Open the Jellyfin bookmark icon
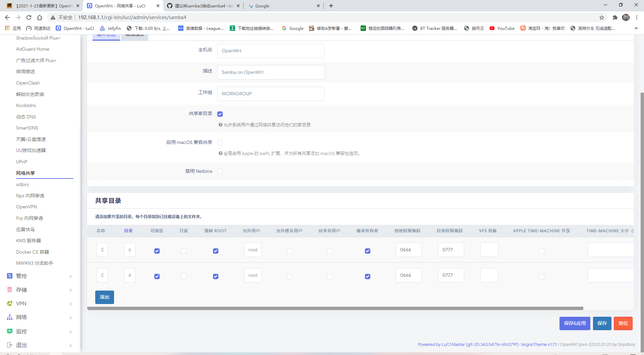Image resolution: width=644 pixels, height=355 pixels. 103,28
